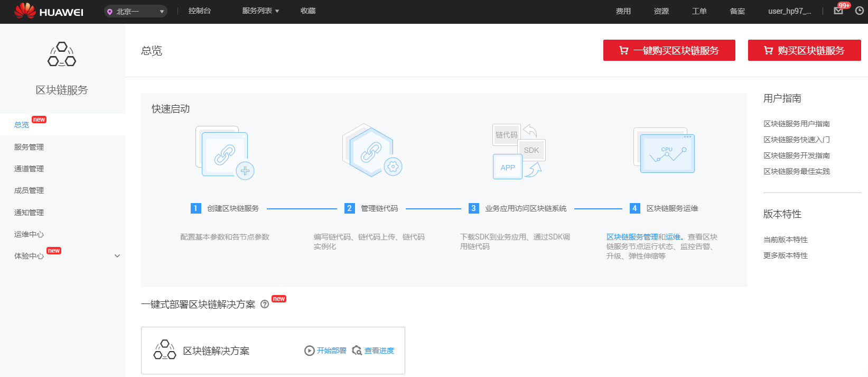Click the clock icon in top bar
The width and height of the screenshot is (868, 377).
coord(860,11)
